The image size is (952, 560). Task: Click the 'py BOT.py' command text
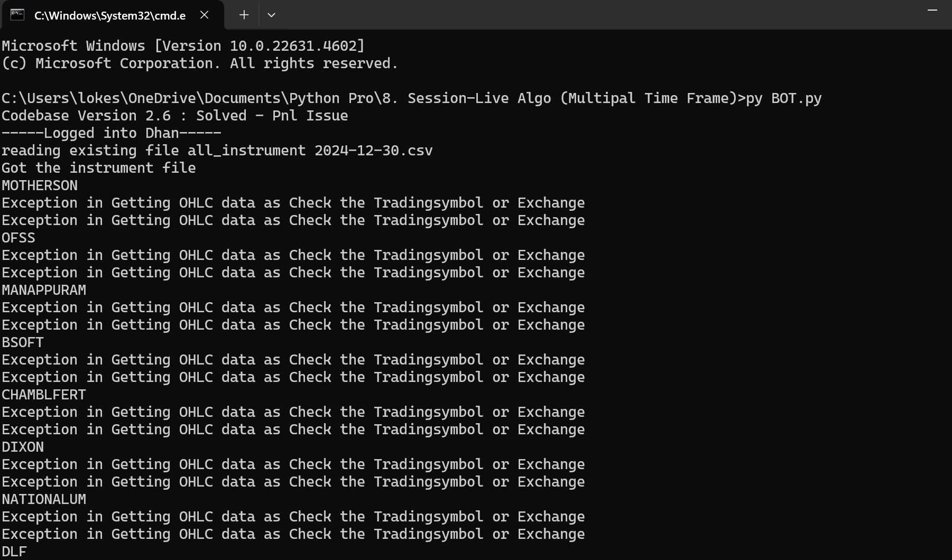coord(784,98)
